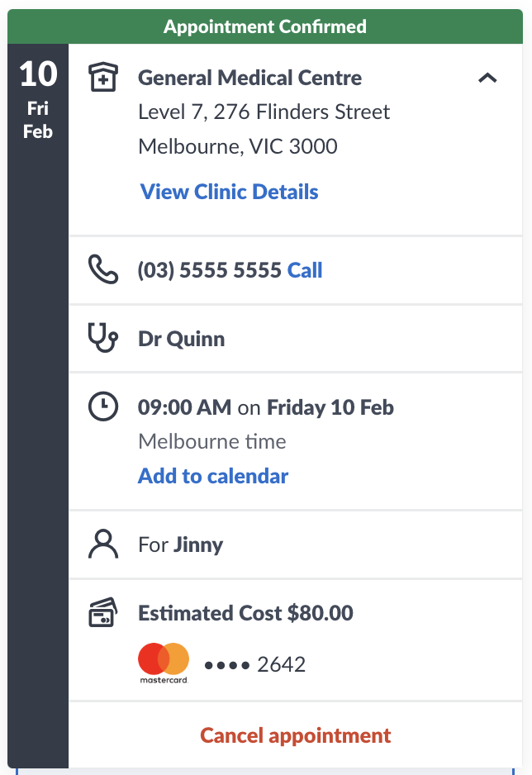532x775 pixels.
Task: Click the For Jinny patient row
Action: click(x=296, y=544)
